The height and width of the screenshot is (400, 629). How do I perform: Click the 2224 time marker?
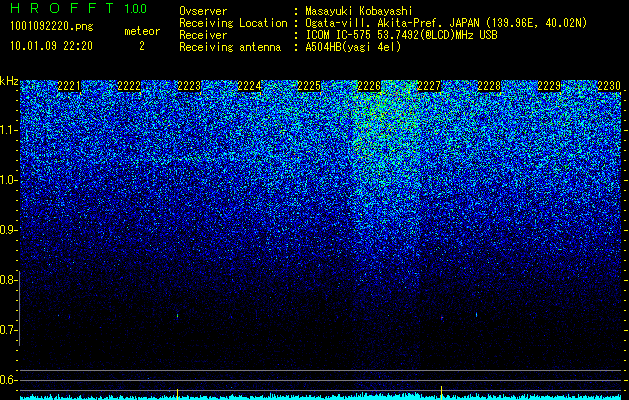[x=249, y=86]
